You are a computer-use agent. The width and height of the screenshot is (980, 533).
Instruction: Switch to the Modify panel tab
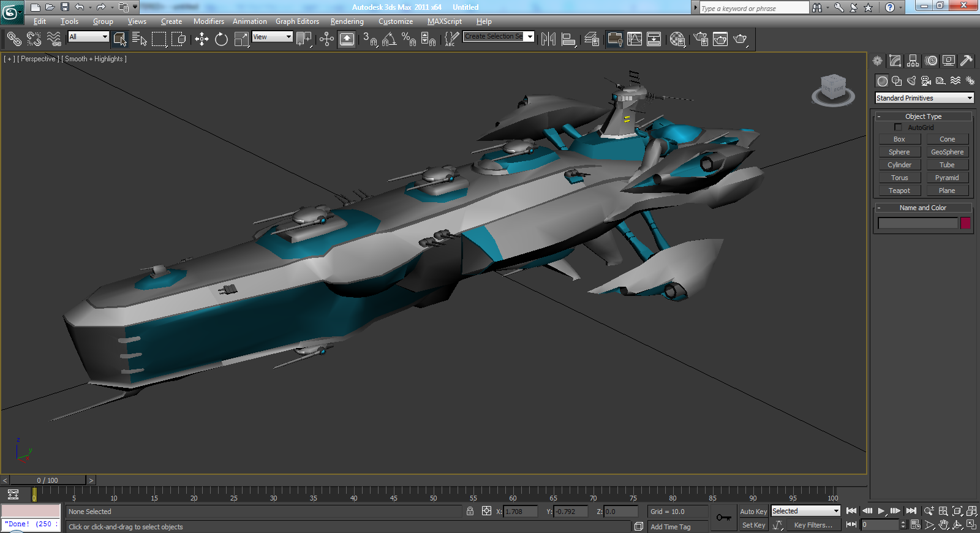click(895, 61)
